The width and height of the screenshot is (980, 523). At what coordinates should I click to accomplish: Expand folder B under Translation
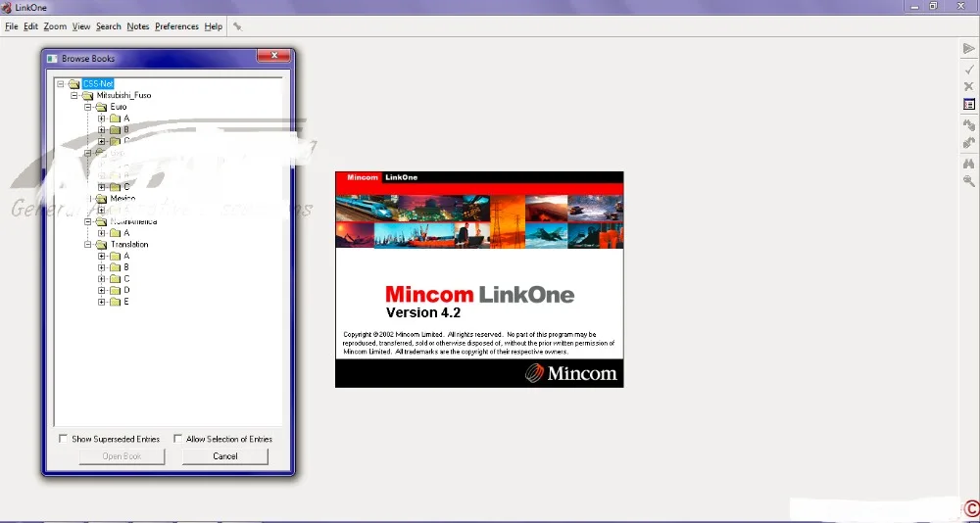click(x=102, y=267)
